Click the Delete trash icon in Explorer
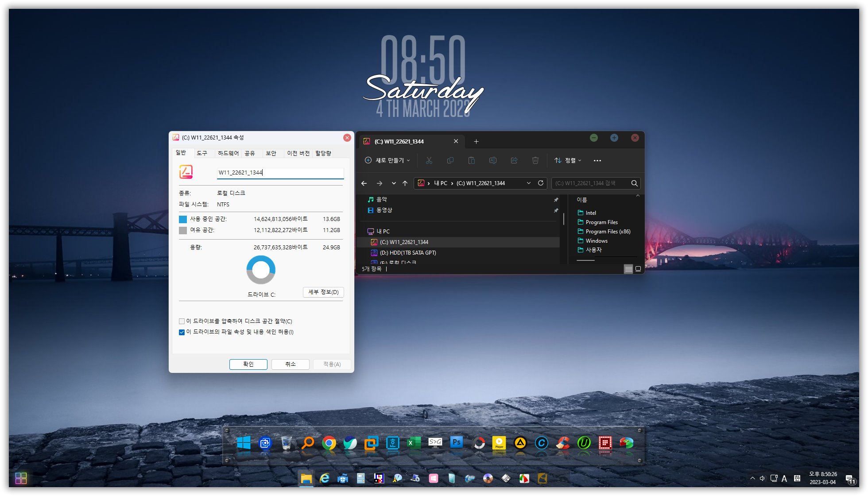This screenshot has height=496, width=868. (535, 160)
